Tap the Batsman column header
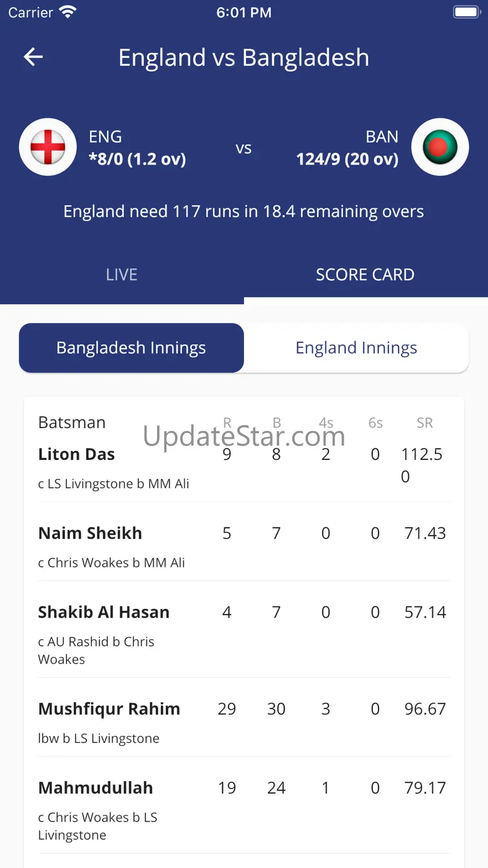The height and width of the screenshot is (868, 488). click(x=72, y=422)
